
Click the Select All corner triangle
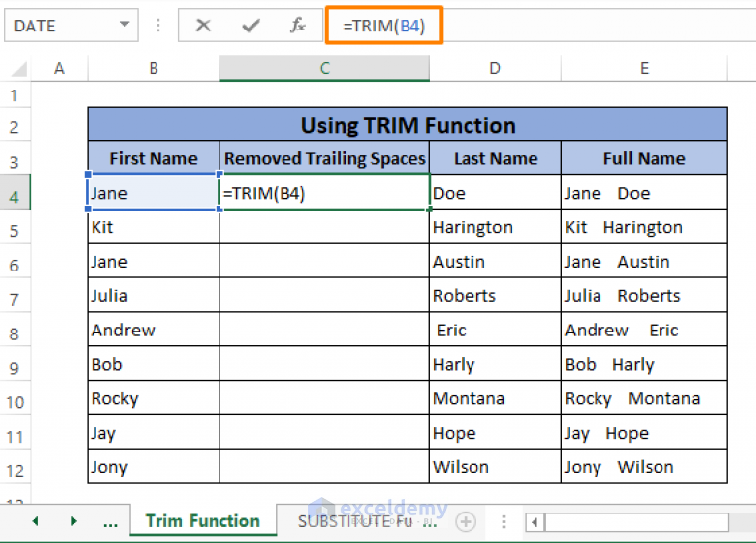(19, 69)
